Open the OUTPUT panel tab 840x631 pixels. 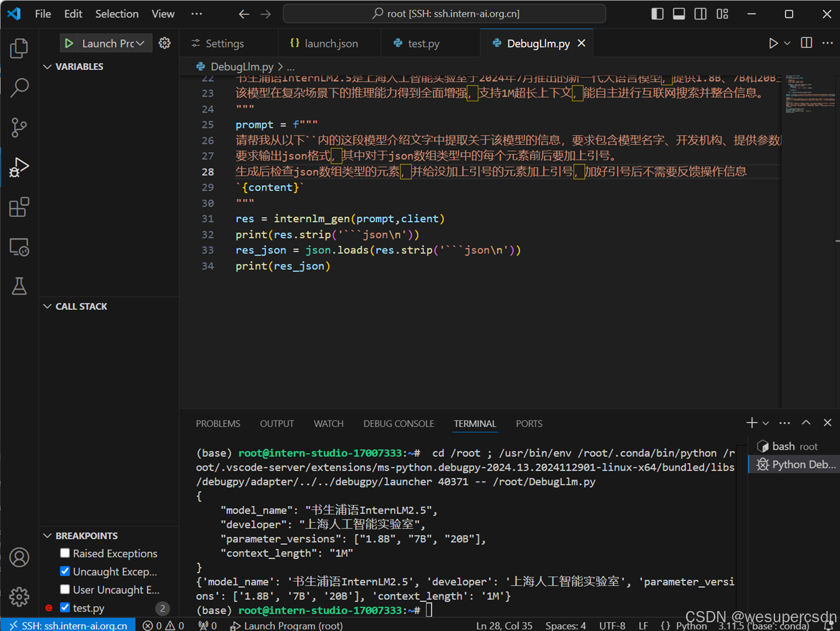(x=277, y=423)
